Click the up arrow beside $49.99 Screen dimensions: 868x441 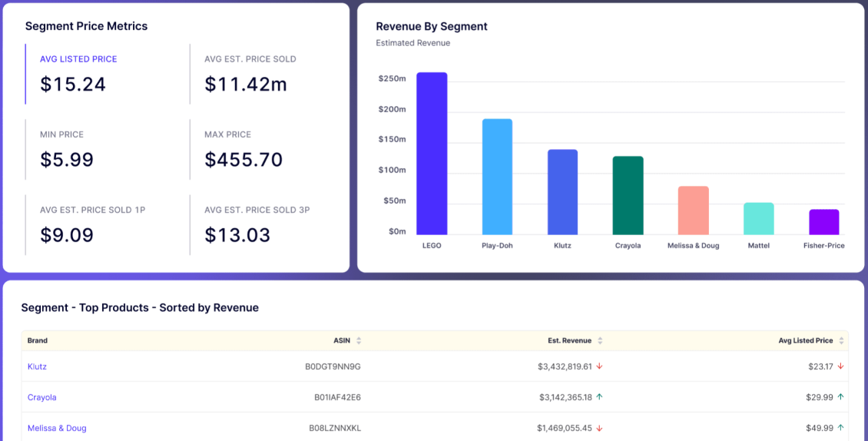click(841, 428)
